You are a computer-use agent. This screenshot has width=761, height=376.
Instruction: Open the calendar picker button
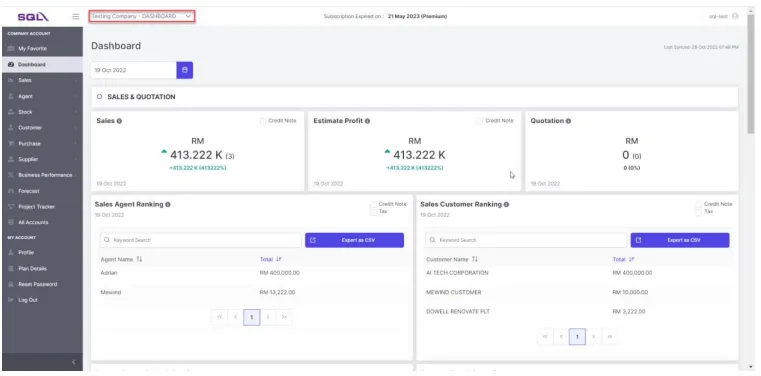pyautogui.click(x=184, y=70)
